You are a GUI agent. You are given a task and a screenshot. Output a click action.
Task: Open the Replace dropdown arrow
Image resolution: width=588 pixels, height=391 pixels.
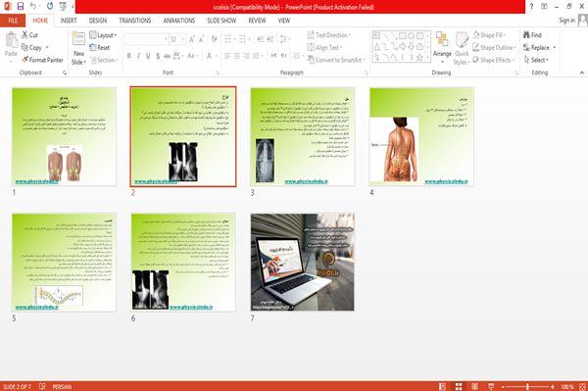(555, 48)
